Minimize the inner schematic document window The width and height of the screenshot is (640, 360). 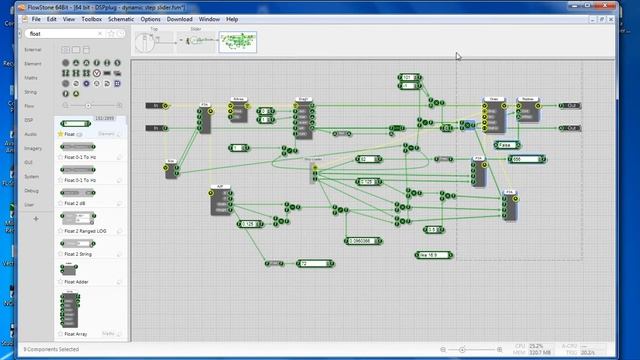593,19
